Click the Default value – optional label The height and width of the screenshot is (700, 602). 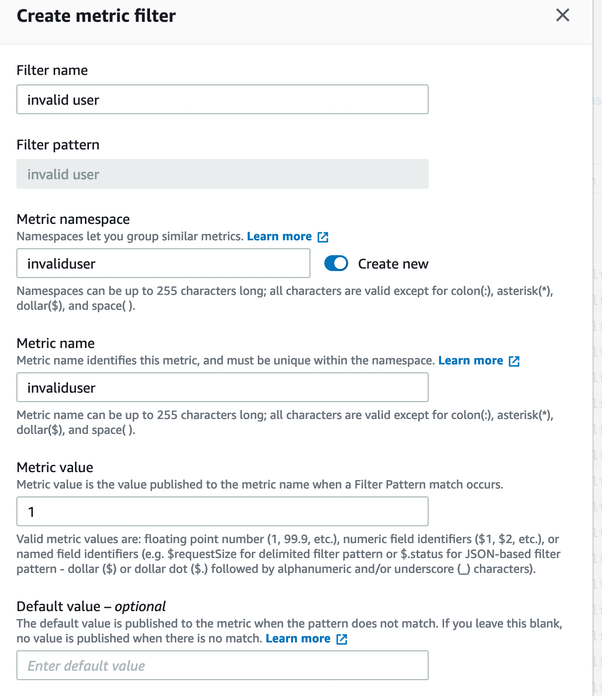pyautogui.click(x=91, y=607)
